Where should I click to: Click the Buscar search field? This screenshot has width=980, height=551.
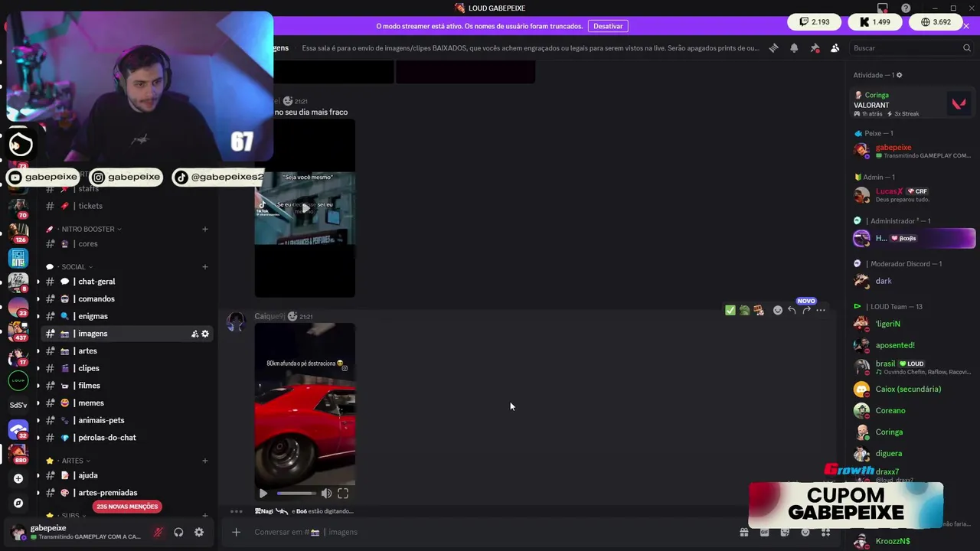pos(911,47)
